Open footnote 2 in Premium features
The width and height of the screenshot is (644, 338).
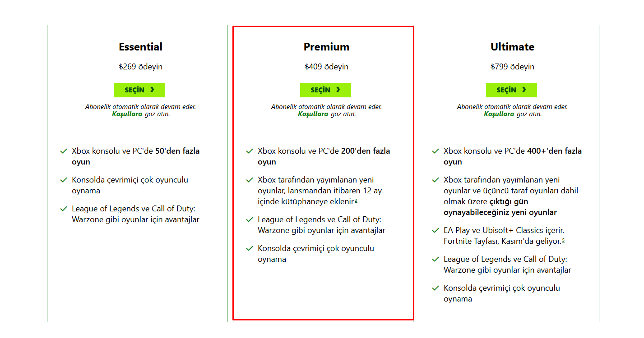(356, 201)
